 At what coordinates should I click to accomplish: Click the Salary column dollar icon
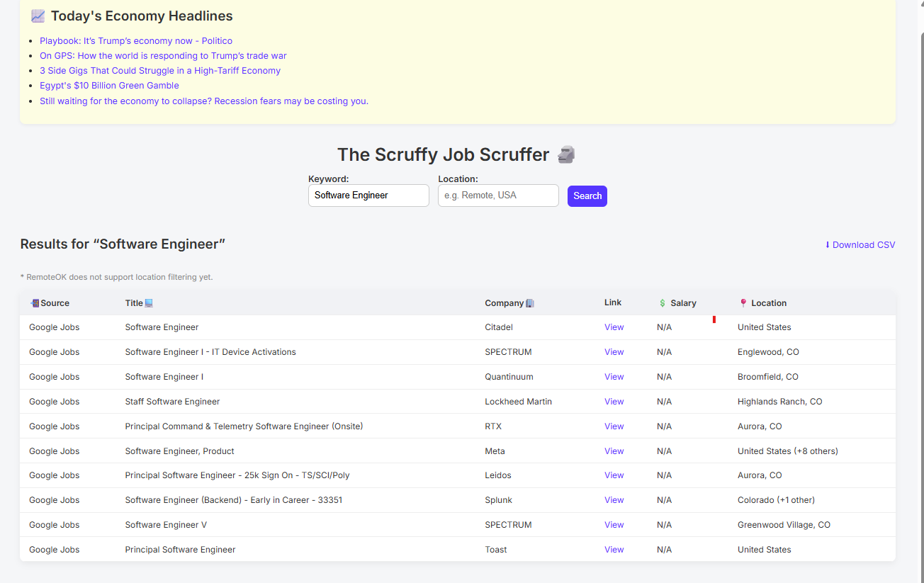663,303
